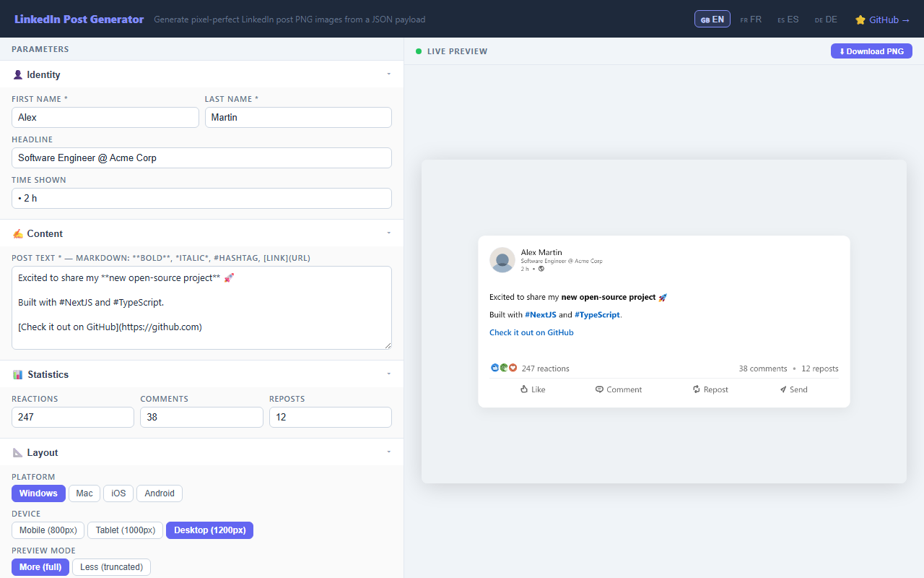Click the globe visibility icon in post
Image resolution: width=924 pixels, height=578 pixels.
[541, 269]
